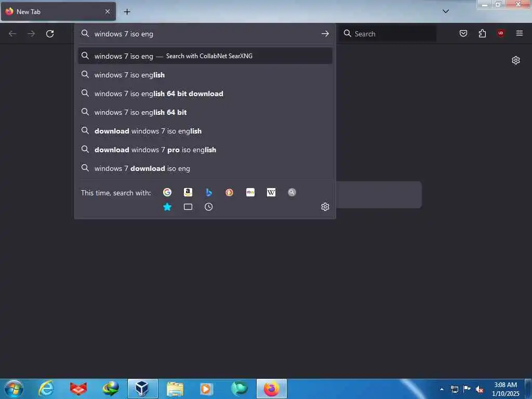Search bookmarks using the star icon
532x399 pixels.
point(167,207)
